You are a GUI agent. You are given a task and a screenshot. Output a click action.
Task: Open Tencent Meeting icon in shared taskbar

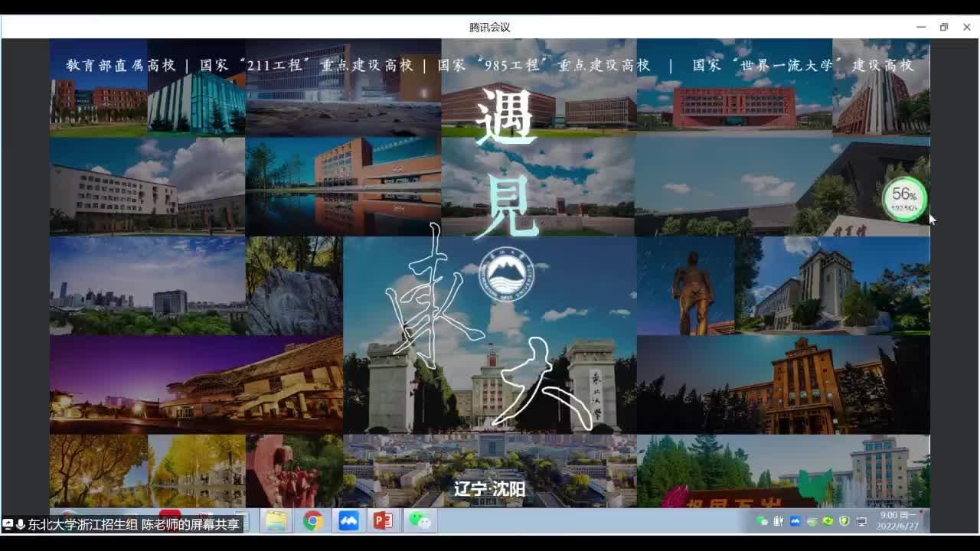click(x=348, y=521)
